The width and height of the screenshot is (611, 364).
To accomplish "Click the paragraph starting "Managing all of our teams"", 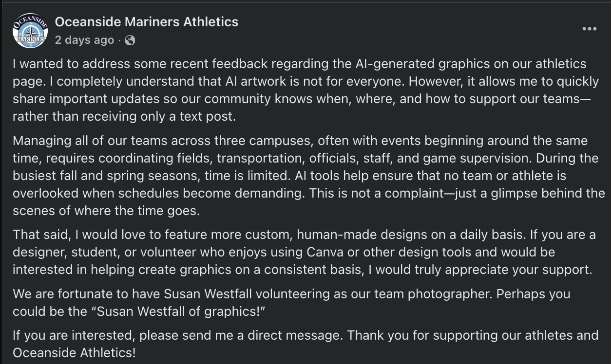I will (x=309, y=176).
